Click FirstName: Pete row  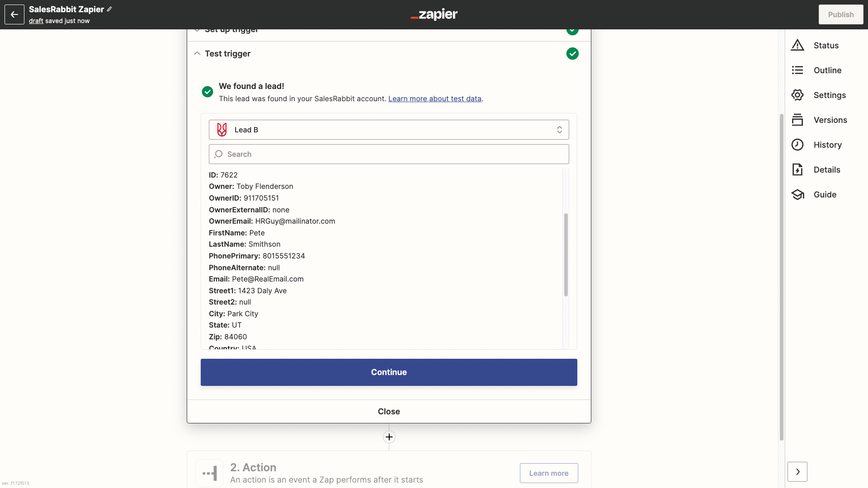(x=237, y=233)
